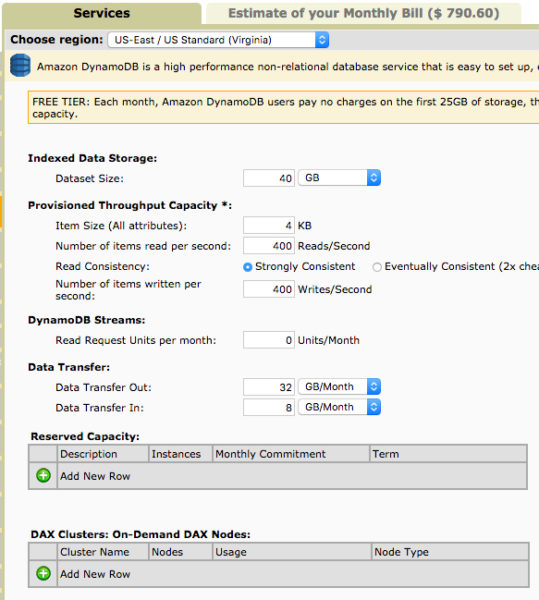Click the Data Transfer Out value field
Screen dimensions: 539x600
[x=269, y=387]
